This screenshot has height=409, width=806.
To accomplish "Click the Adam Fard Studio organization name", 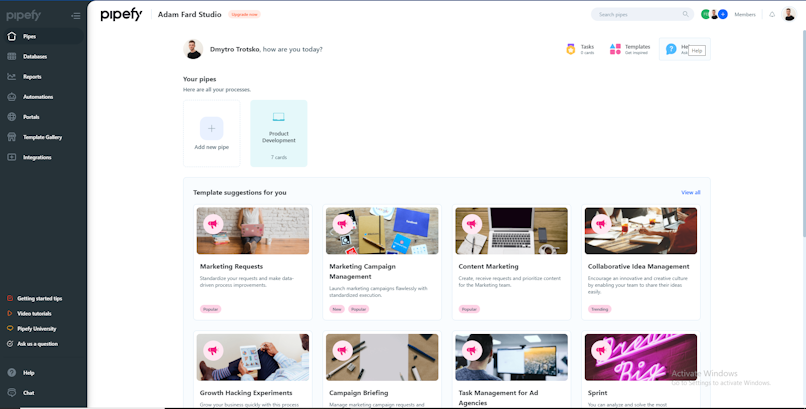I will (x=189, y=14).
